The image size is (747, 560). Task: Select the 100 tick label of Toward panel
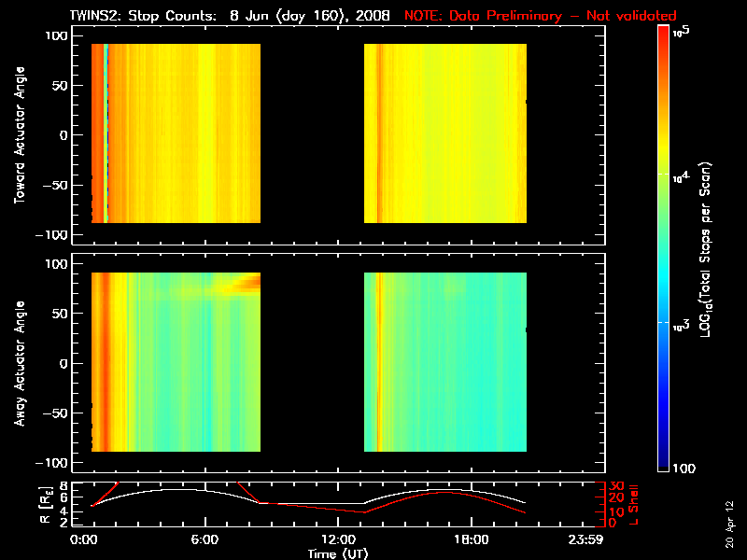(x=57, y=35)
